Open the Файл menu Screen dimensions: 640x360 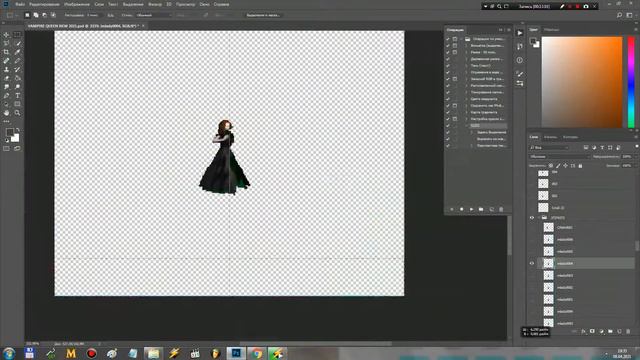20,4
